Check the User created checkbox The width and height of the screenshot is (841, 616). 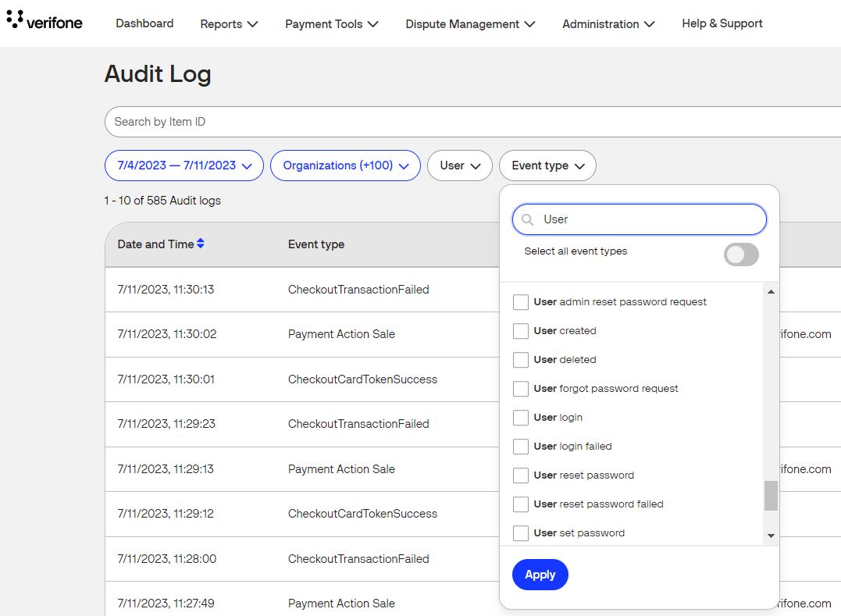click(x=521, y=331)
